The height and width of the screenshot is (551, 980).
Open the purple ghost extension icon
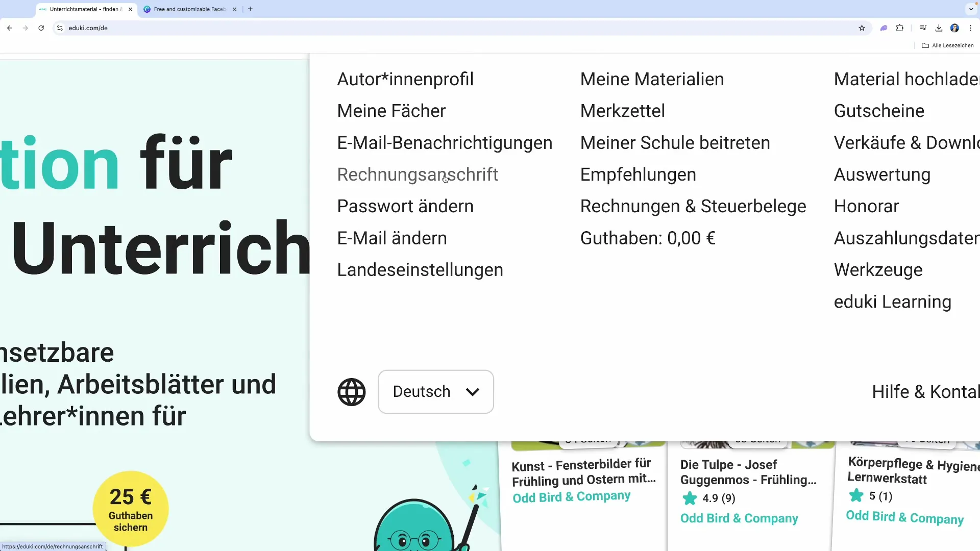(x=884, y=28)
